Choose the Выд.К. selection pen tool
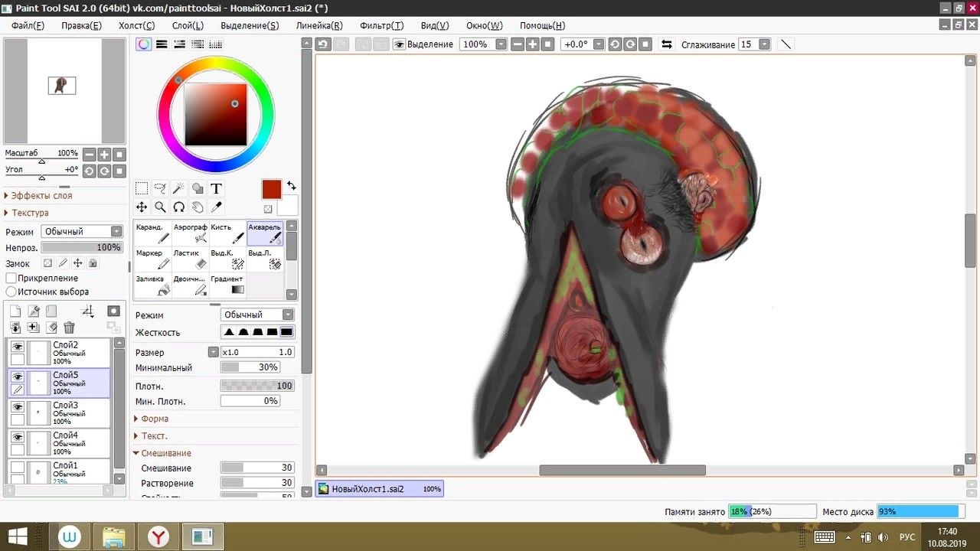The image size is (980, 551). click(x=227, y=259)
